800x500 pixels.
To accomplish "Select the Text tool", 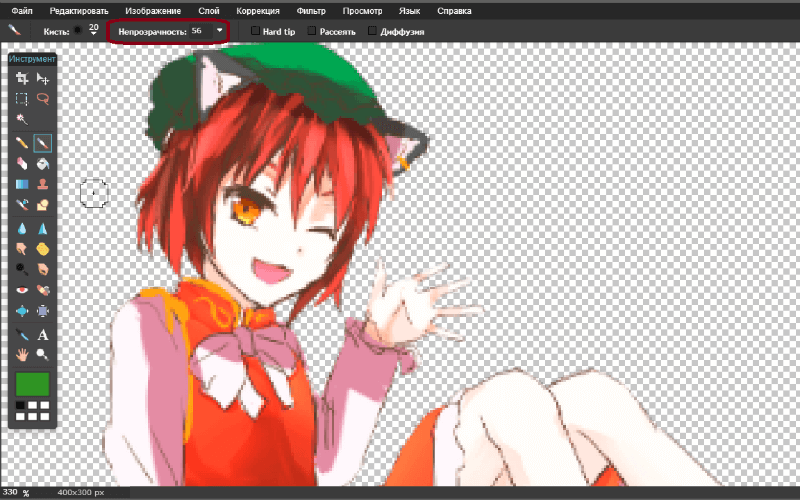I will [43, 335].
